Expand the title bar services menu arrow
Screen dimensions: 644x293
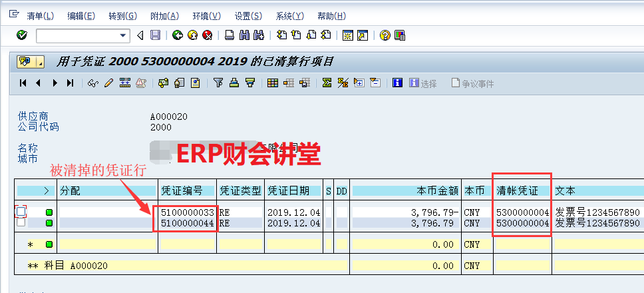pos(41,62)
